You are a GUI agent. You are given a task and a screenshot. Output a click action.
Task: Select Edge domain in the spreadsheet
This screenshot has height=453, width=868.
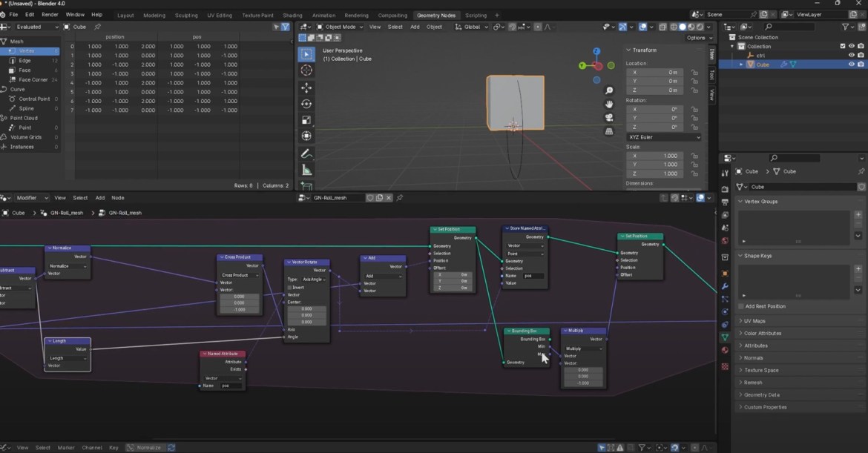[x=25, y=61]
